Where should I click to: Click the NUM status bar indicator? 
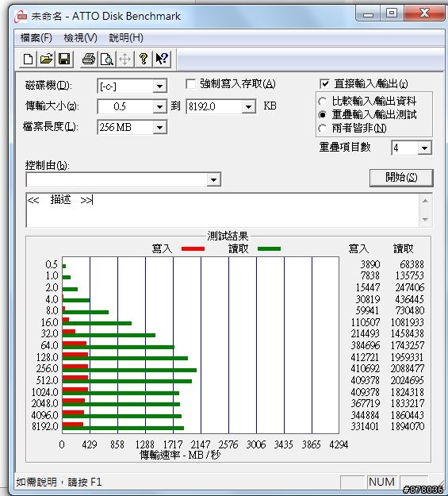[381, 482]
